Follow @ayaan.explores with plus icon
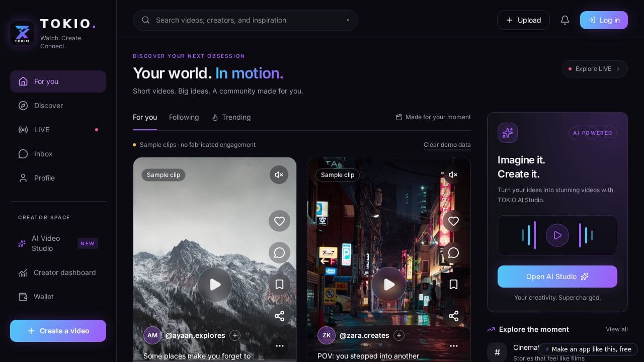Screen dimensions: 644x362 tap(235, 335)
